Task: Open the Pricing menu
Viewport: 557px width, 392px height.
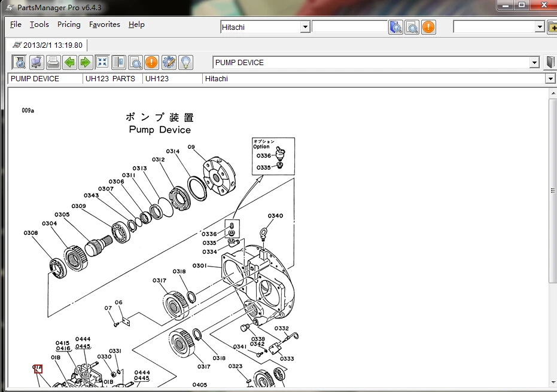Action: pos(69,24)
